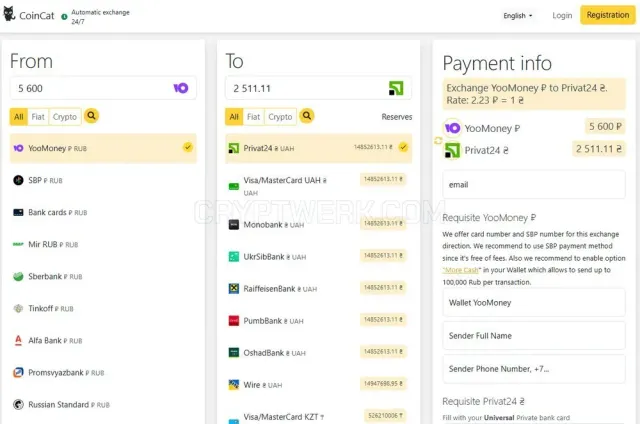Select the UkrSibBank UAH row label
The image size is (640, 424).
pyautogui.click(x=274, y=257)
